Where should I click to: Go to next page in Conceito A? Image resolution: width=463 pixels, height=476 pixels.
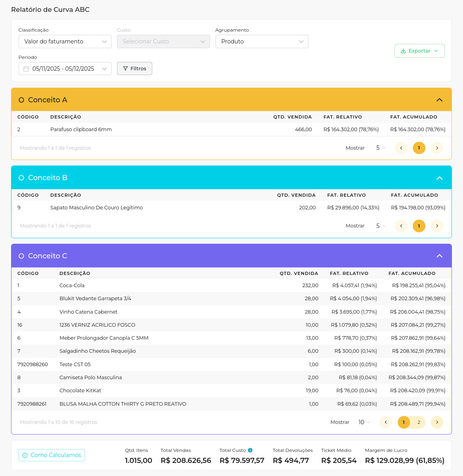pos(437,148)
